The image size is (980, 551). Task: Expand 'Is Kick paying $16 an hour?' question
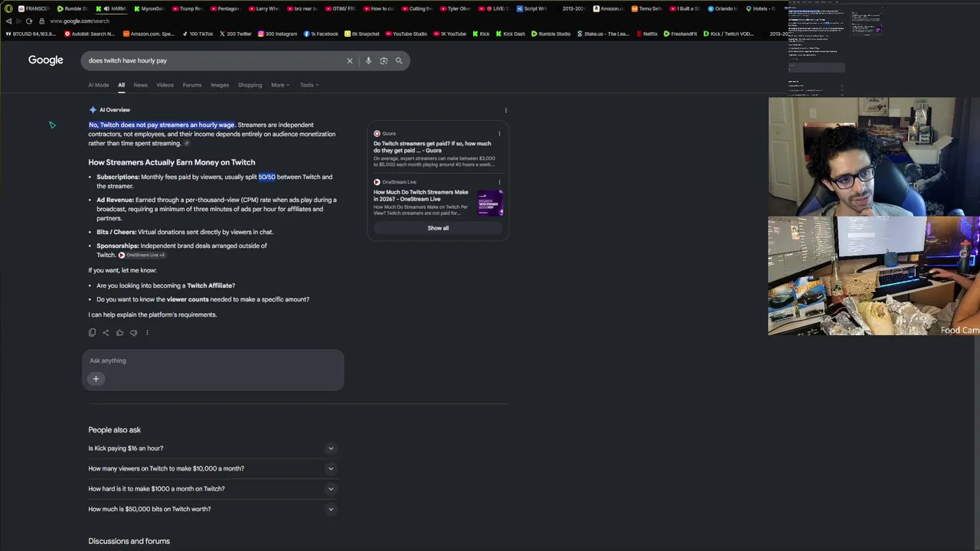point(213,448)
